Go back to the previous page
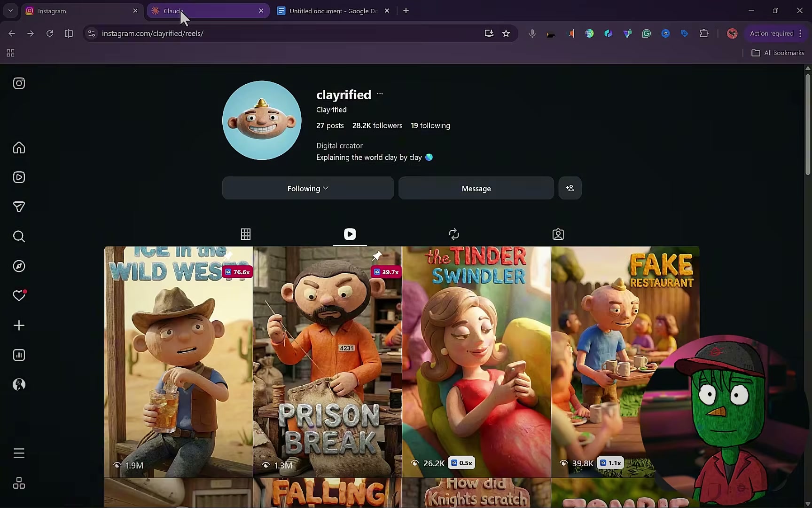This screenshot has height=508, width=812. click(x=12, y=33)
